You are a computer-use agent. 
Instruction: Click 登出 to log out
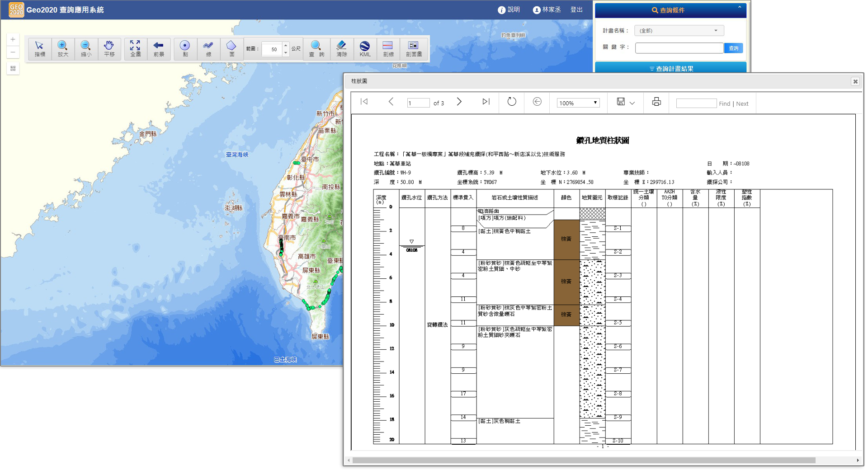tap(576, 9)
